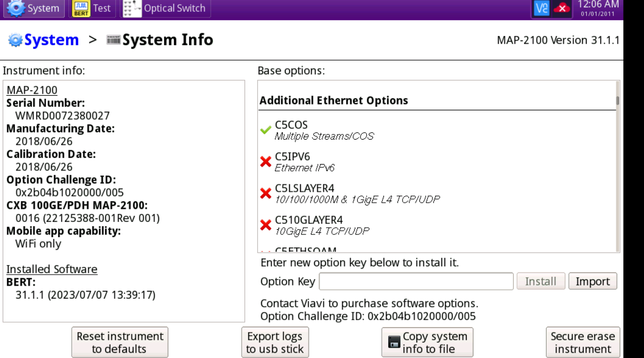Image resolution: width=644 pixels, height=358 pixels.
Task: Click the Optical Switch icon
Action: click(132, 8)
